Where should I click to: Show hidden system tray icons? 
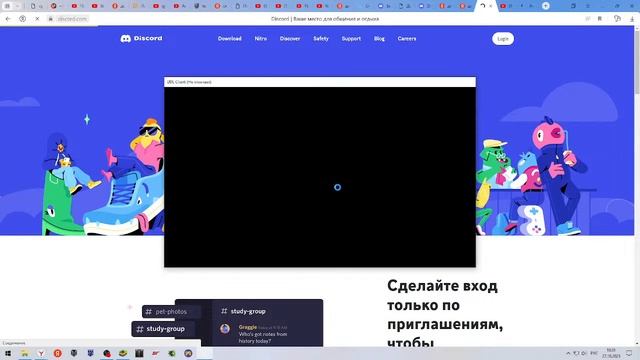coord(568,353)
